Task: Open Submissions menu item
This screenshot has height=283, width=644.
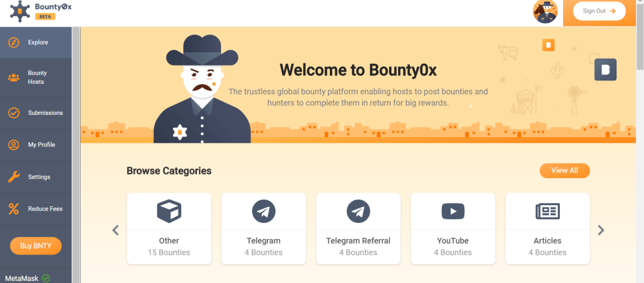Action: [x=36, y=113]
